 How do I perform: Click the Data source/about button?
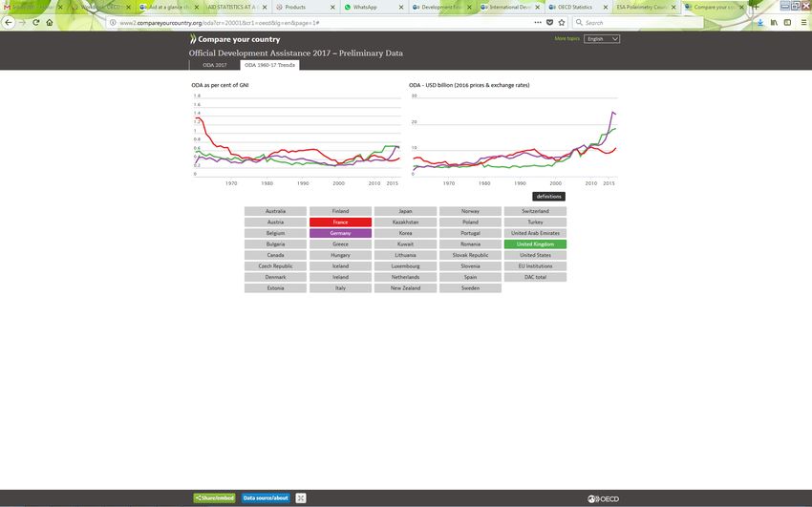266,498
